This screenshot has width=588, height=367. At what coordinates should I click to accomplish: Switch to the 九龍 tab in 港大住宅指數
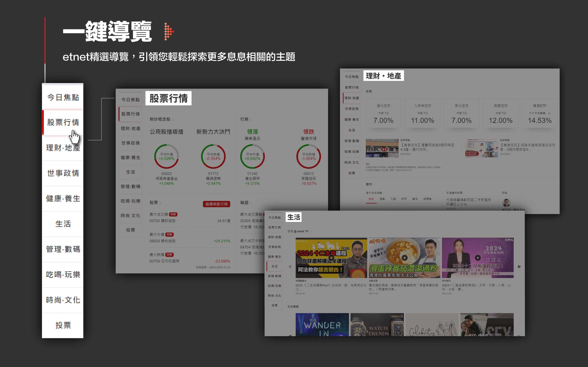click(393, 199)
